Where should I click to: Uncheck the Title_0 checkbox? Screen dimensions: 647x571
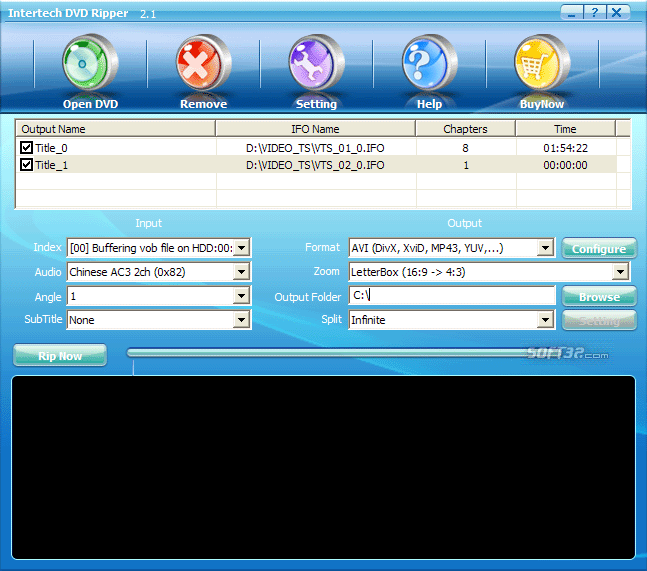pyautogui.click(x=26, y=148)
